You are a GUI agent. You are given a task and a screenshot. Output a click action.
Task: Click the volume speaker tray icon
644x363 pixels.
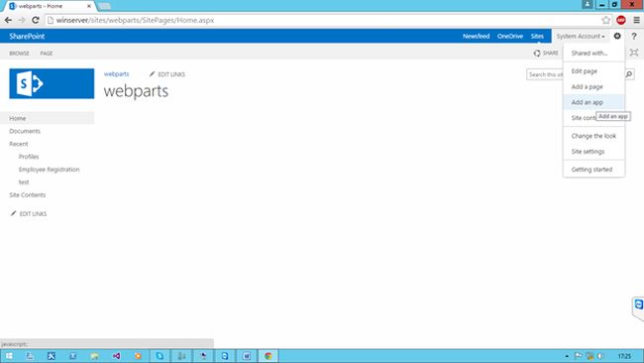coord(600,356)
